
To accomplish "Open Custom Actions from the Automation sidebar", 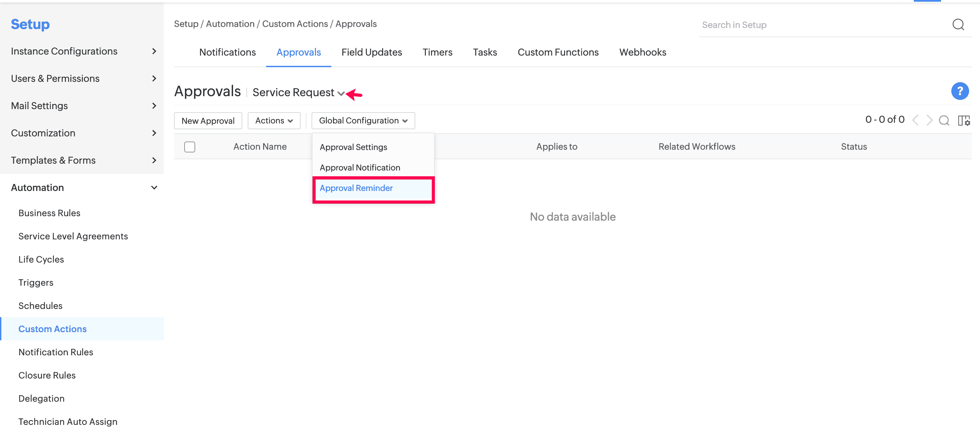I will point(53,329).
